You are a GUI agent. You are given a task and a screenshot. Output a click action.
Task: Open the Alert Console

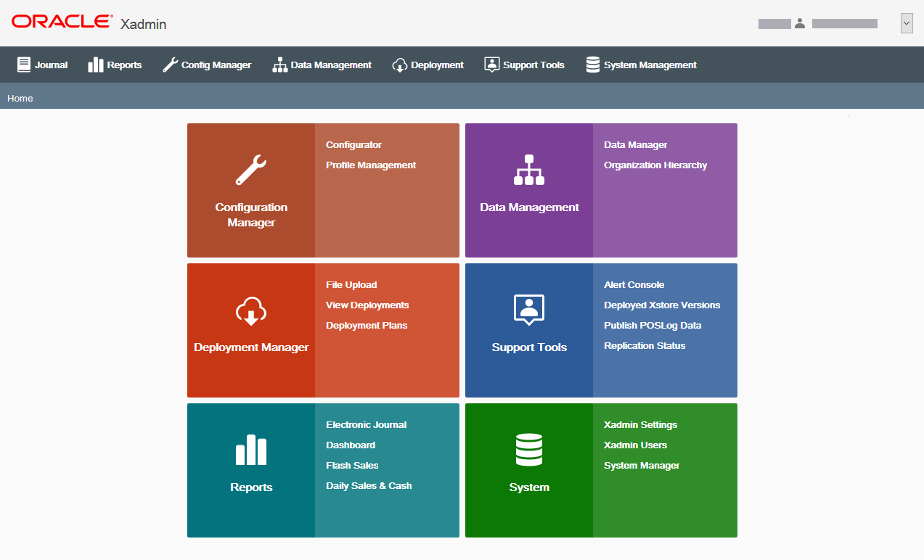(634, 284)
